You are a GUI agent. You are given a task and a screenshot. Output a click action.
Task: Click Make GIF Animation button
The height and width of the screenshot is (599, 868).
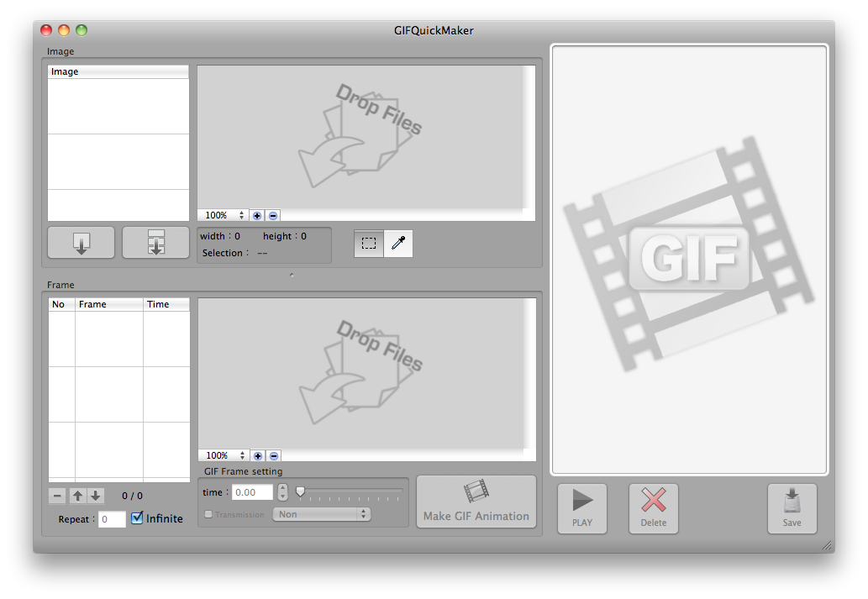point(476,502)
